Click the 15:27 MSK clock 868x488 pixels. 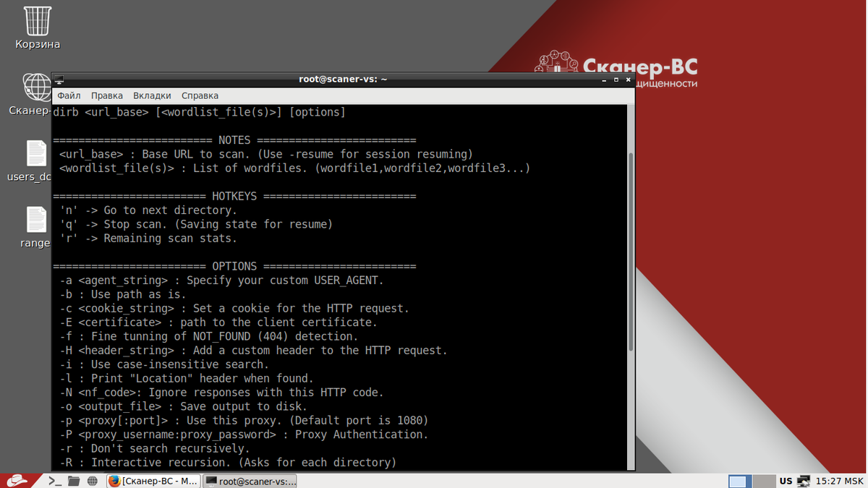[x=839, y=481]
